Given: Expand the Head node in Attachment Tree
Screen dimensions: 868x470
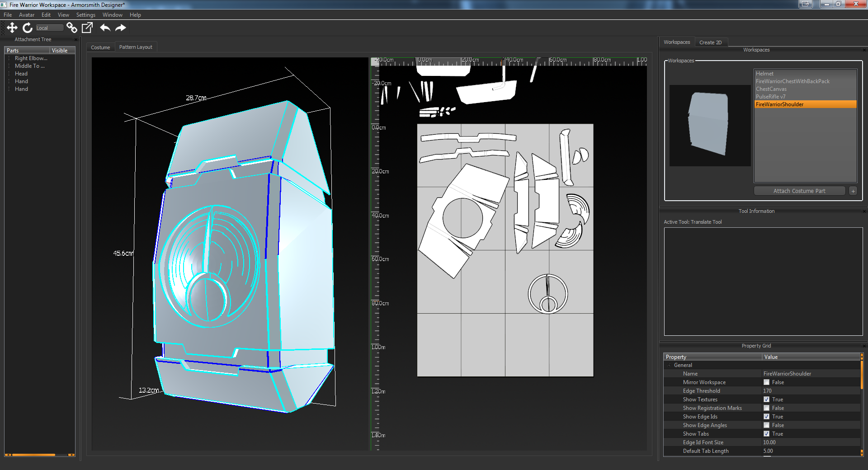Looking at the screenshot, I should 9,74.
